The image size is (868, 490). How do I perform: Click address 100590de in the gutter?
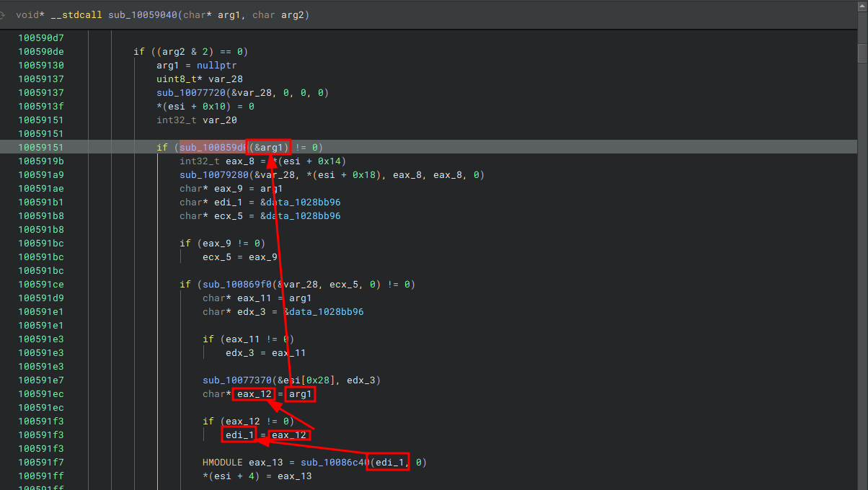coord(41,52)
